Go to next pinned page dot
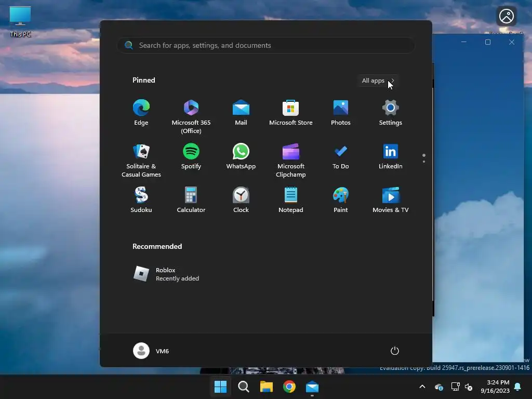Viewport: 532px width, 399px height. coord(424,162)
